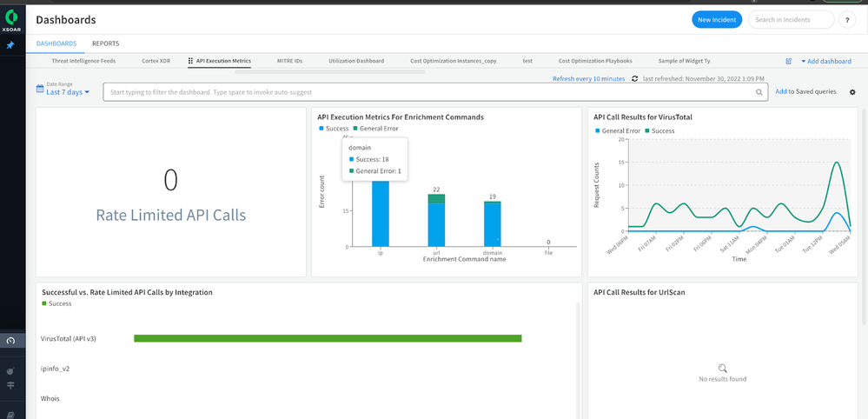Click the bomb icon in left sidebar
The height and width of the screenshot is (419, 868).
pyautogui.click(x=10, y=370)
